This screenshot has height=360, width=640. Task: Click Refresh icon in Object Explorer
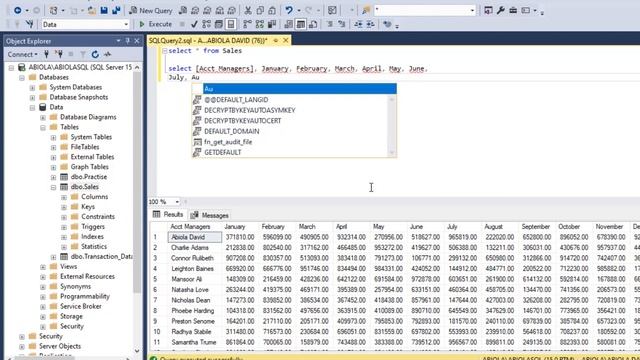tap(95, 54)
